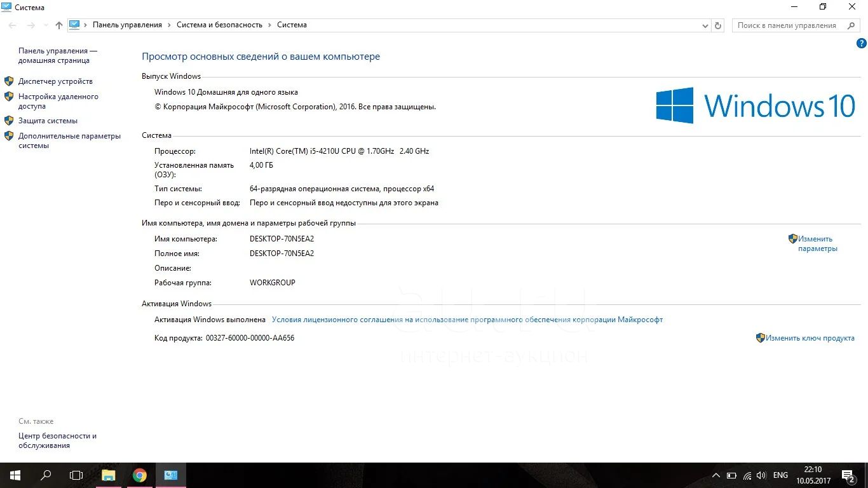This screenshot has width=868, height=488.
Task: Click 'Windows 10 Домашняя для одного языка' text
Action: click(226, 92)
